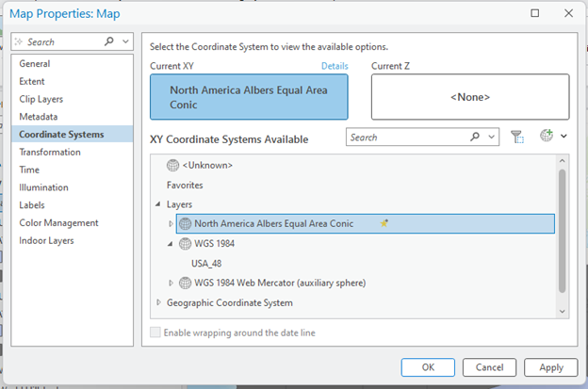Open the coordinate system search dropdown arrow
The image size is (588, 389).
pyautogui.click(x=491, y=138)
